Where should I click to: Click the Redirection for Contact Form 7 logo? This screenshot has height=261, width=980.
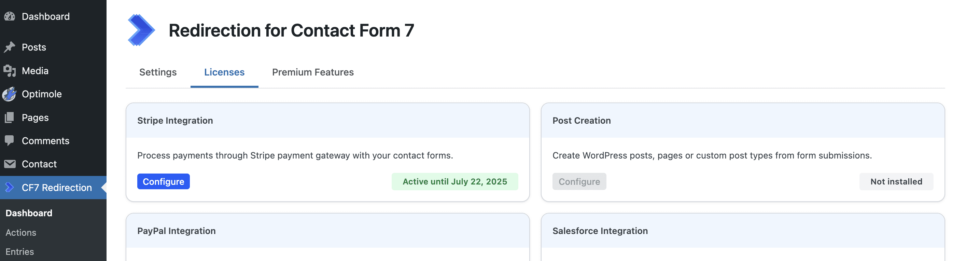point(141,30)
